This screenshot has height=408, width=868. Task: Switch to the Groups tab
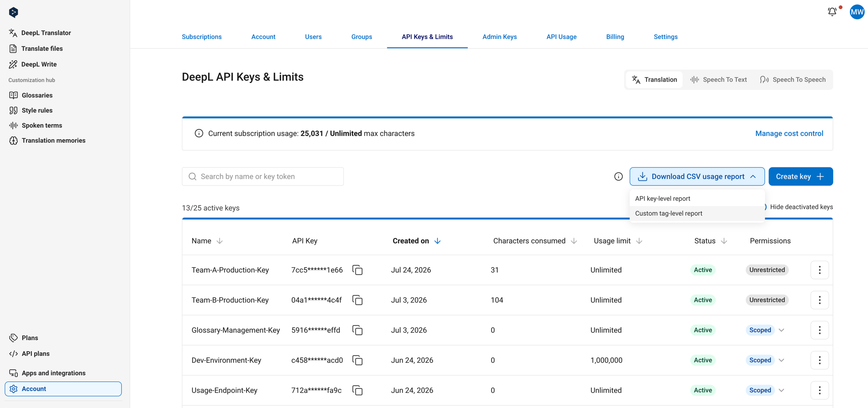[362, 37]
